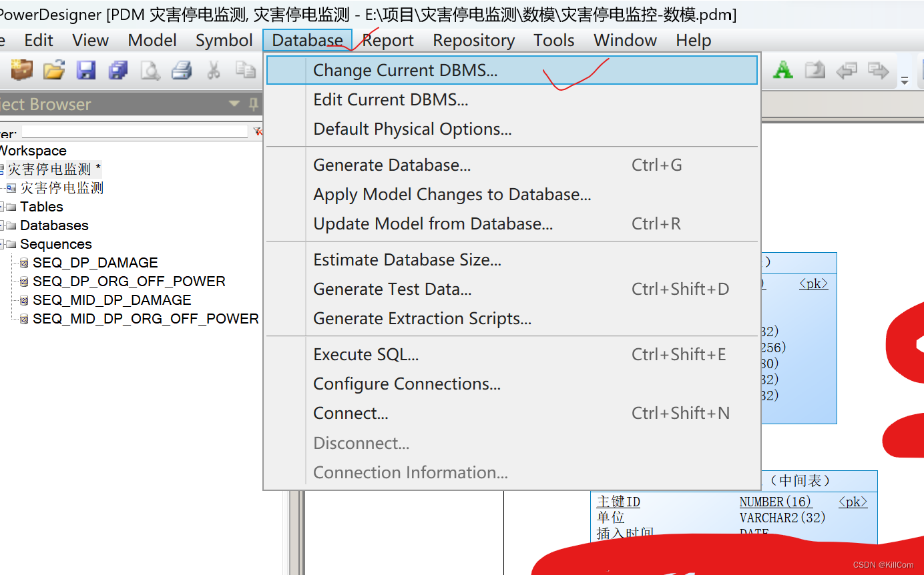Cut selection with the scissors icon

click(213, 70)
